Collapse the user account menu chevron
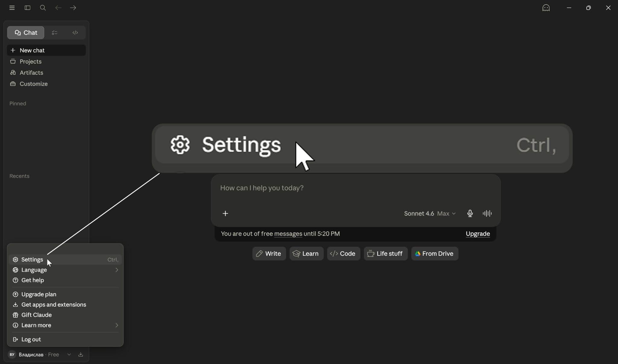The width and height of the screenshot is (618, 364). click(x=69, y=355)
